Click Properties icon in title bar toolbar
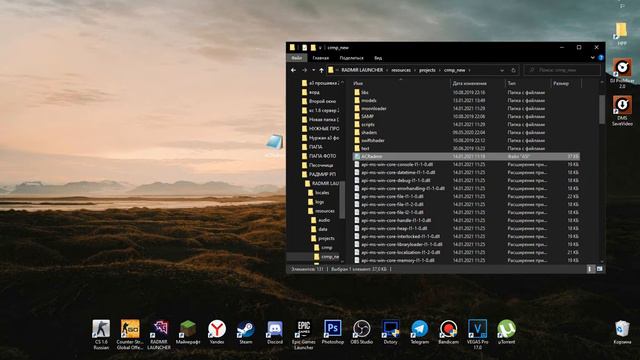 304,48
